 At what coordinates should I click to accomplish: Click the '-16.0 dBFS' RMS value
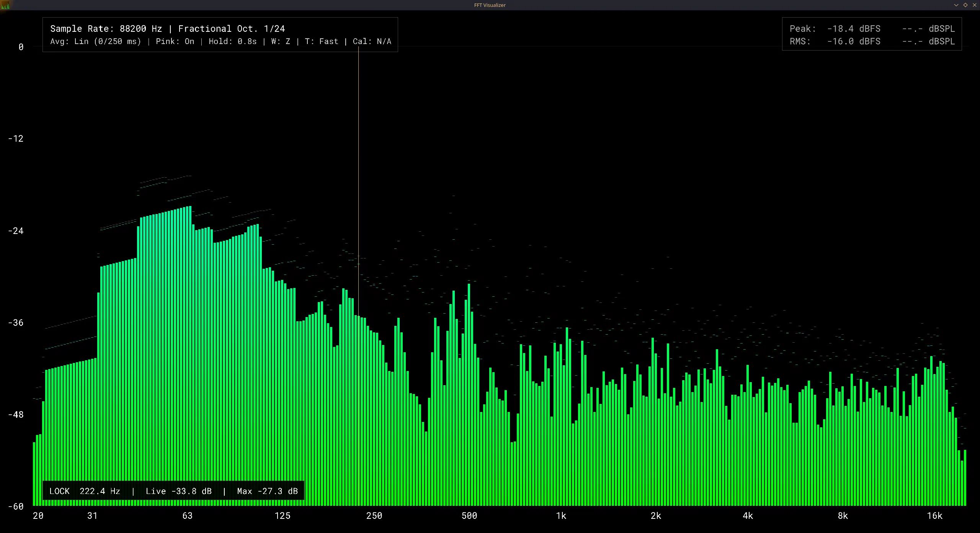854,41
